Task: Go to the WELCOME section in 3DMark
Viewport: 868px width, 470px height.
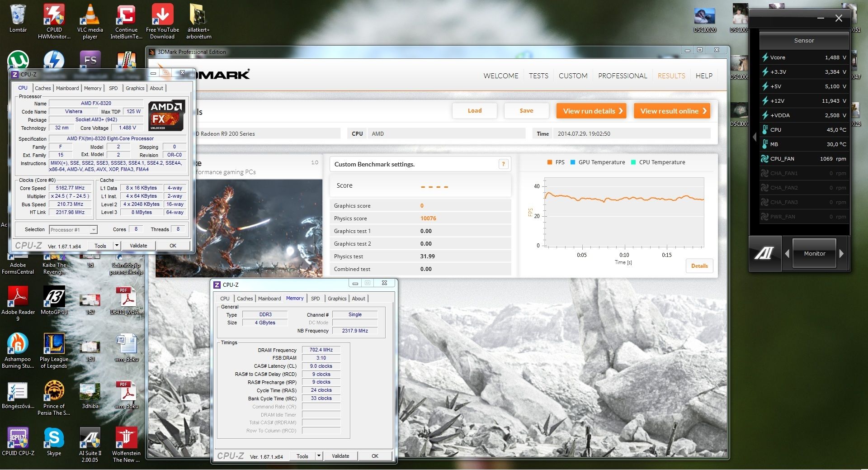Action: click(x=501, y=76)
